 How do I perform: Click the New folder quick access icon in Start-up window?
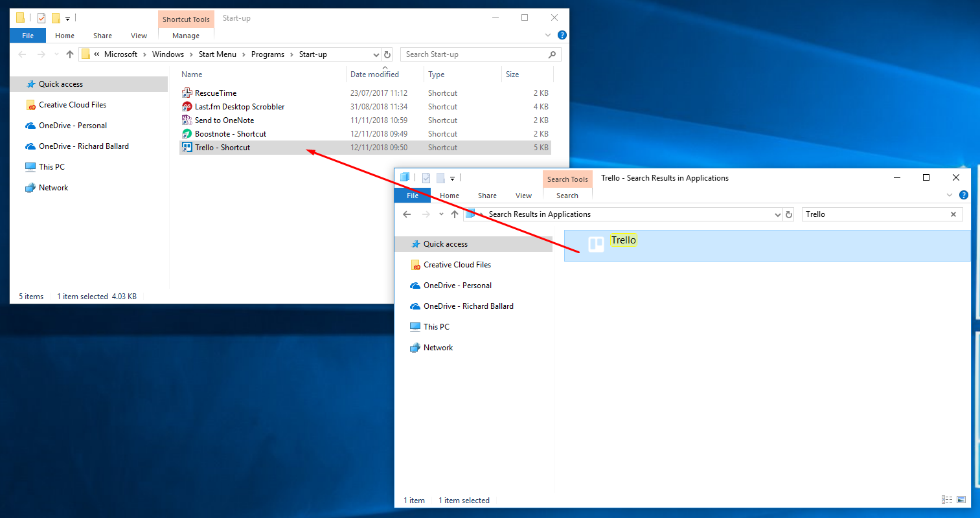click(x=56, y=18)
